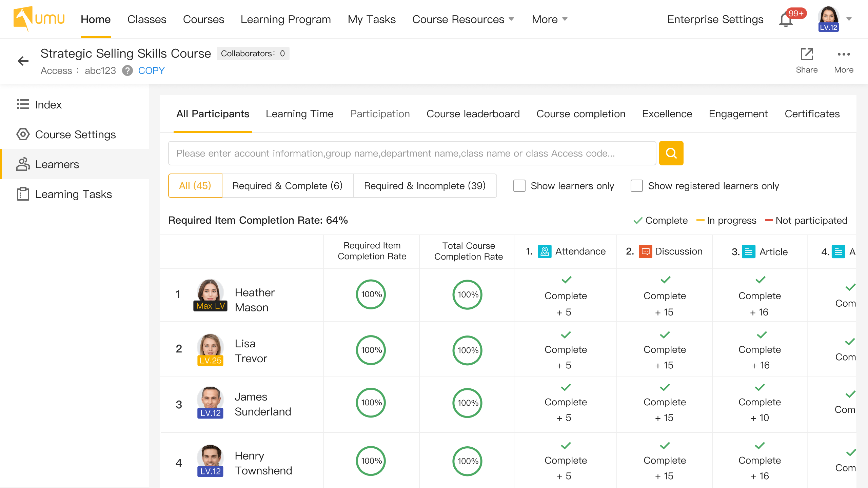Switch to the Certificates tab
This screenshot has height=488, width=868.
click(812, 114)
